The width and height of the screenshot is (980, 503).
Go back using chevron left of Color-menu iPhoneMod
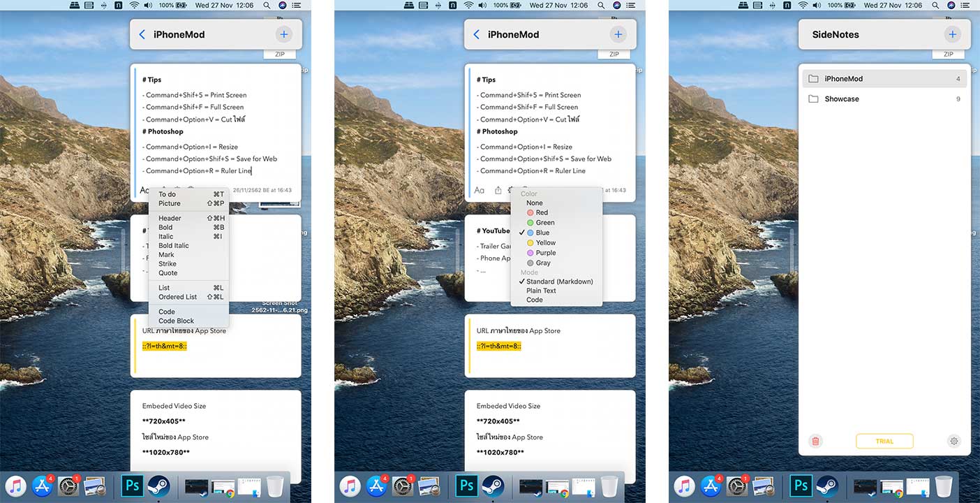click(477, 34)
